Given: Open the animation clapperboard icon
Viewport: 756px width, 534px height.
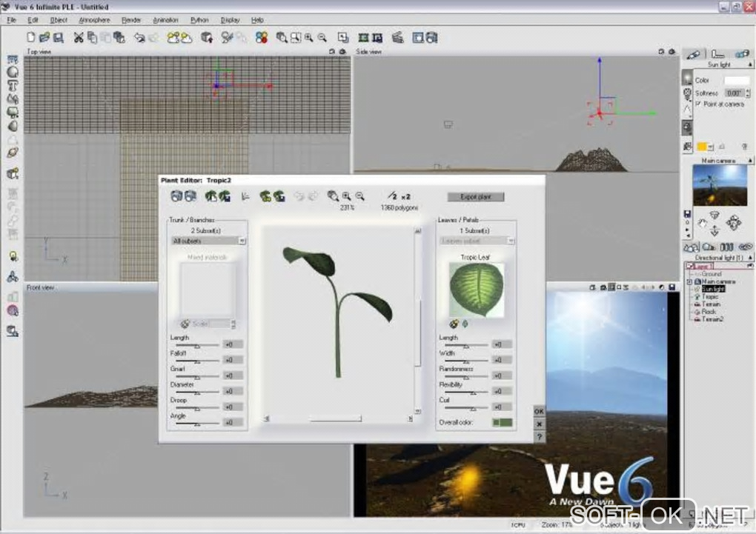Looking at the screenshot, I should [398, 38].
